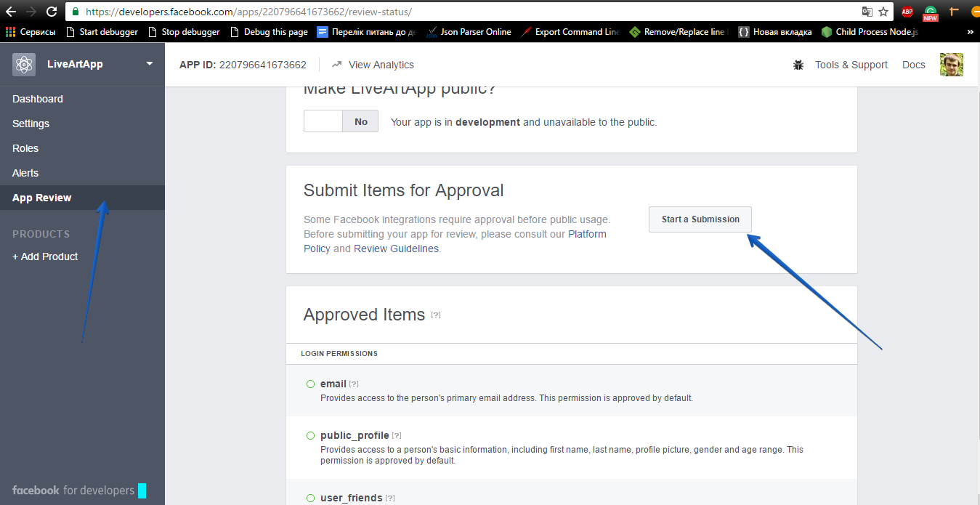980x505 pixels.
Task: Bookmark this page with star icon
Action: coord(883,12)
